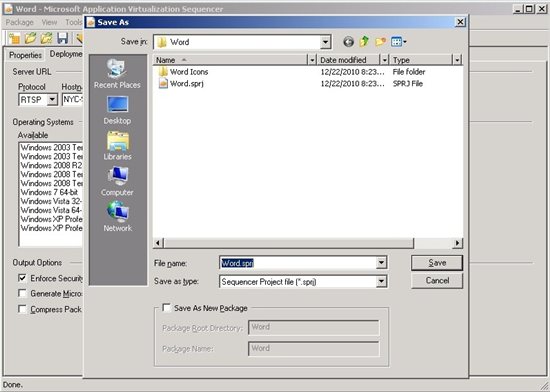Go back using the Save As back arrow
The image size is (550, 392).
click(x=348, y=42)
